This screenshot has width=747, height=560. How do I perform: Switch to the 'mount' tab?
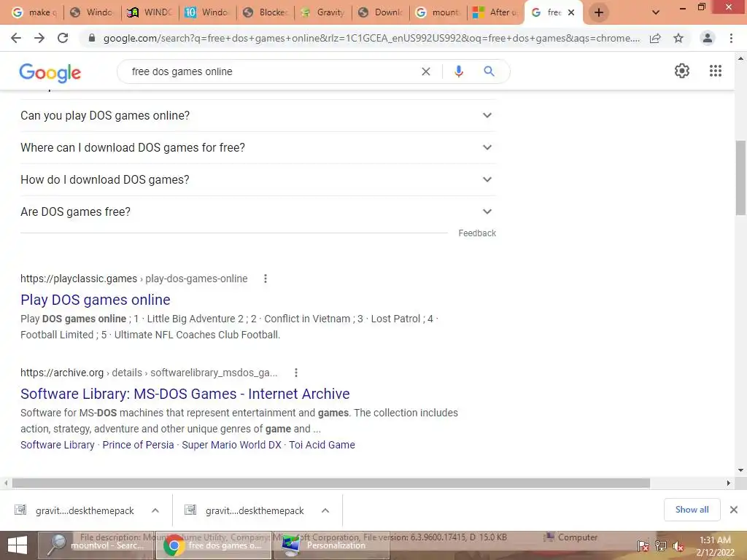[x=438, y=12]
